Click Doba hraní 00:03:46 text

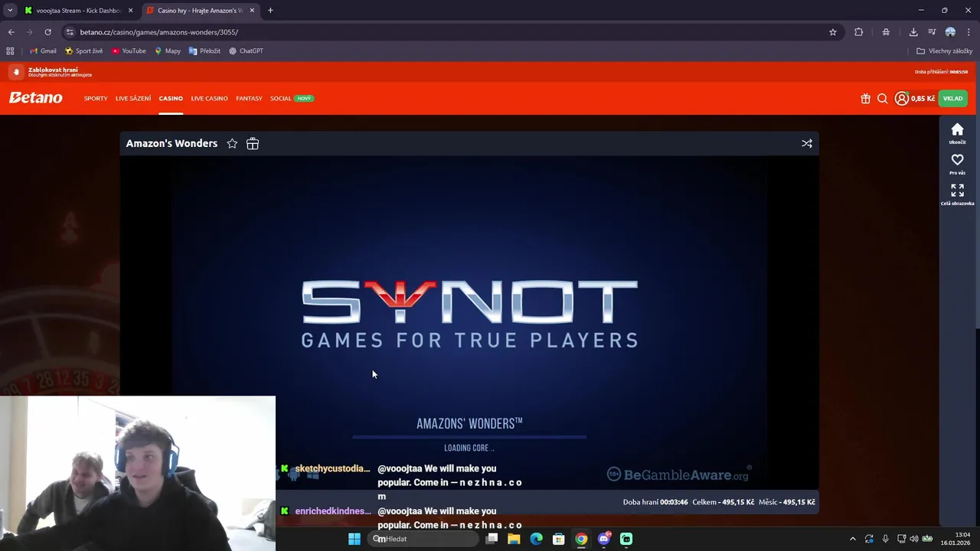(655, 502)
